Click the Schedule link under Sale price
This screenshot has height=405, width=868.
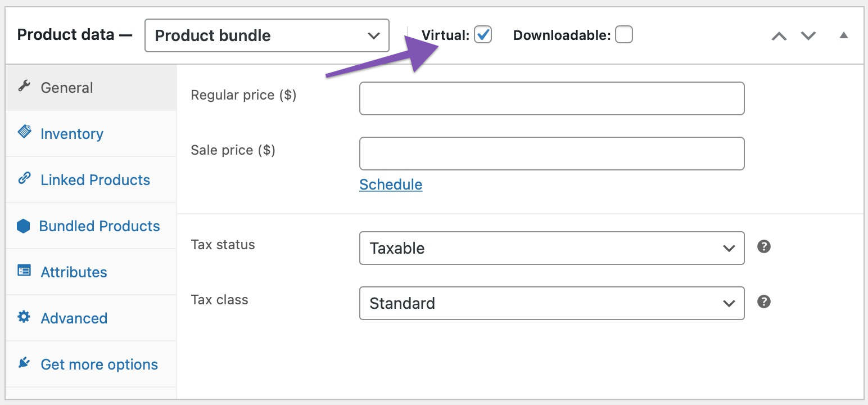(x=390, y=184)
